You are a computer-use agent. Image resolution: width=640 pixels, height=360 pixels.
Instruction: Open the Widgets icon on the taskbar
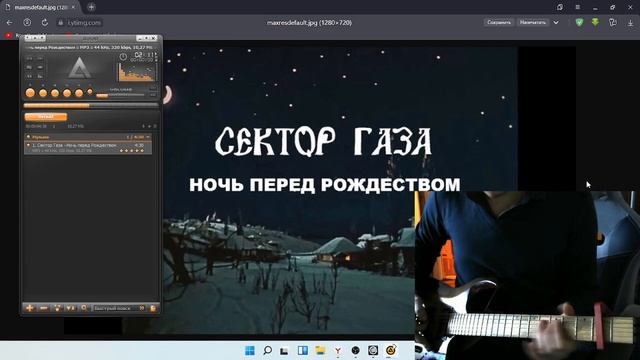tap(302, 350)
